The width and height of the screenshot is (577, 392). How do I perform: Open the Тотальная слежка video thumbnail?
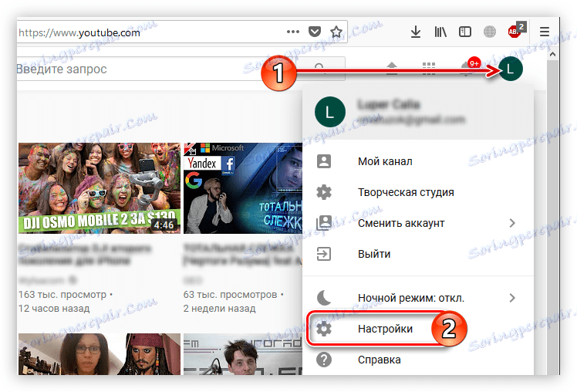click(243, 188)
